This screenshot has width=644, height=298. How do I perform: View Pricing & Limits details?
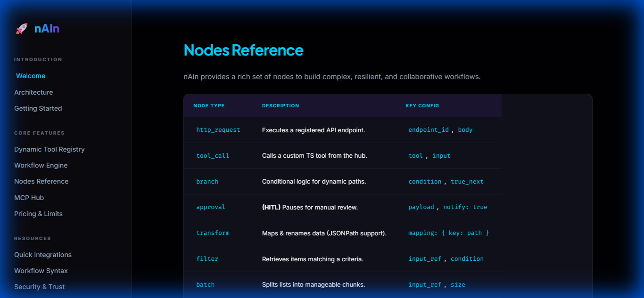[x=38, y=213]
